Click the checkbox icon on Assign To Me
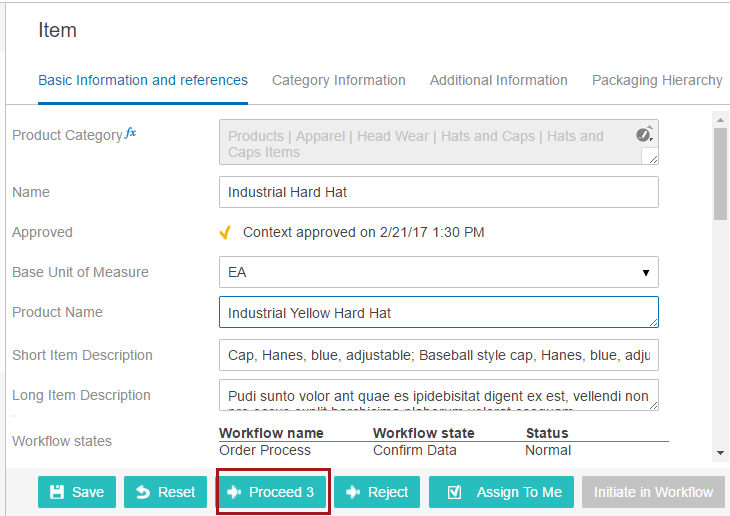Viewport: 730px width, 516px height. pos(454,492)
